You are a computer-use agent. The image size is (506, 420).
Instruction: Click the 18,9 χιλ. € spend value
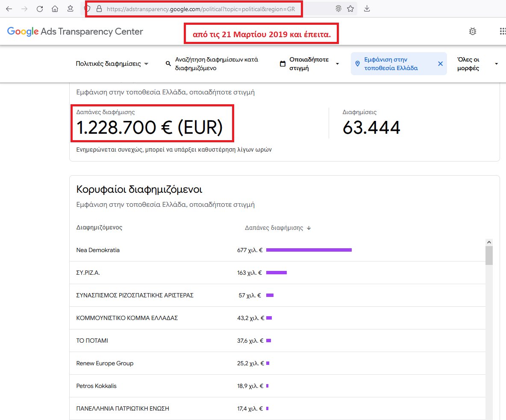pyautogui.click(x=250, y=386)
